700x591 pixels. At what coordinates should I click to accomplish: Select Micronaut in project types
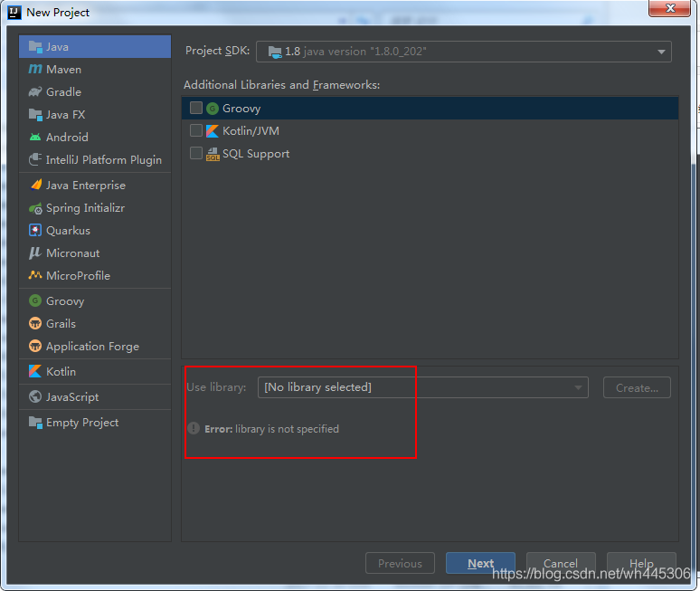(x=95, y=253)
